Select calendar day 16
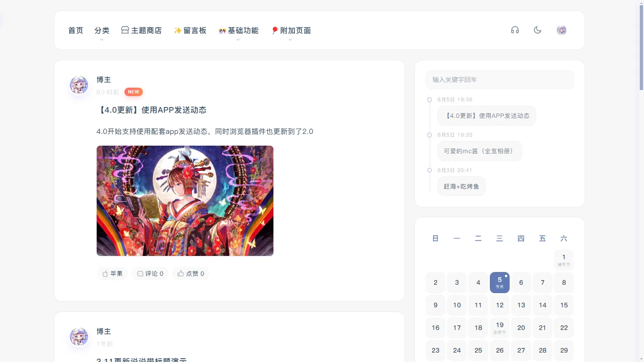The width and height of the screenshot is (644, 362). 436,328
